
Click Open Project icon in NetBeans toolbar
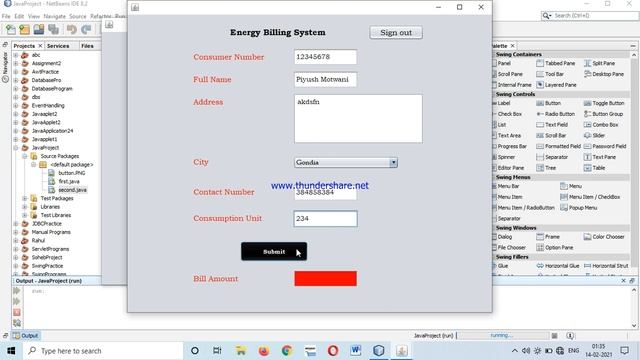coord(39,29)
